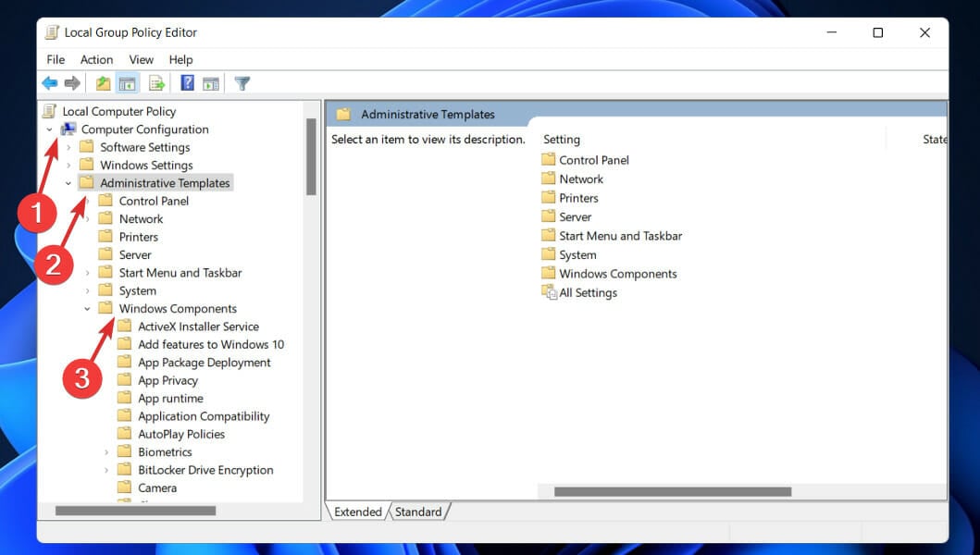
Task: Select Windows Settings tree item
Action: tap(146, 165)
